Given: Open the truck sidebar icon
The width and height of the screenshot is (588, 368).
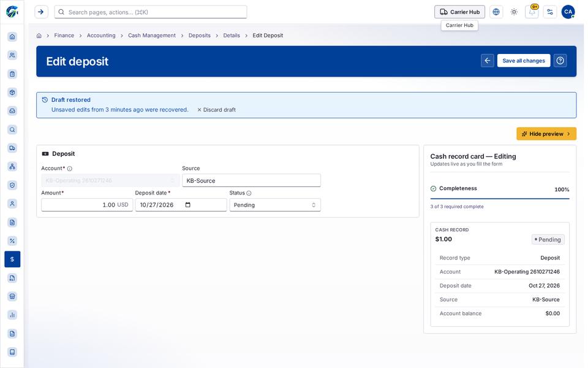Looking at the screenshot, I should [12, 148].
